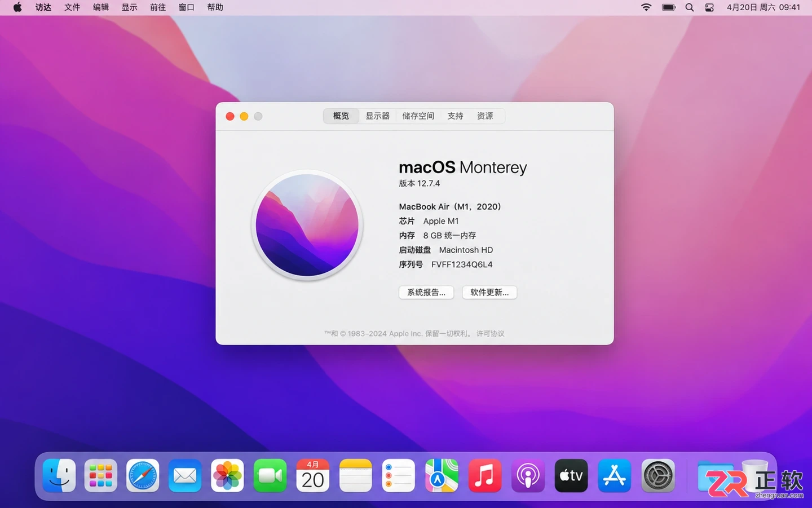Image resolution: width=812 pixels, height=508 pixels.
Task: Open the 访达 menu
Action: [43, 7]
